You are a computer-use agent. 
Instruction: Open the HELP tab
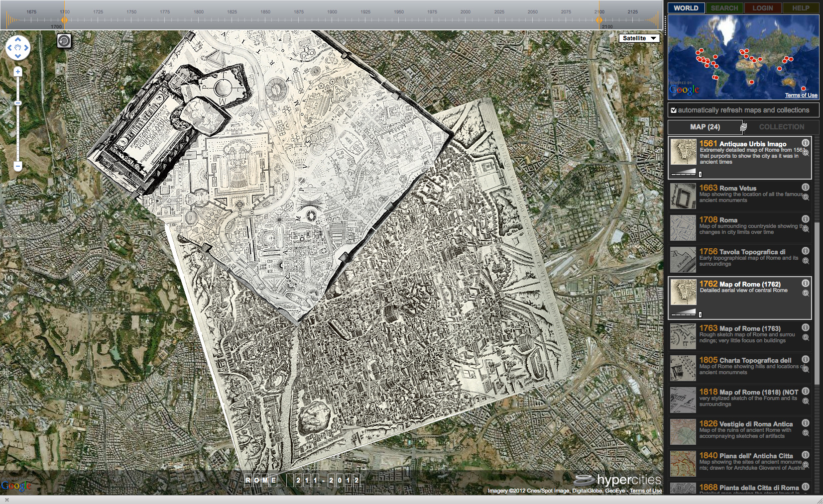pyautogui.click(x=801, y=8)
